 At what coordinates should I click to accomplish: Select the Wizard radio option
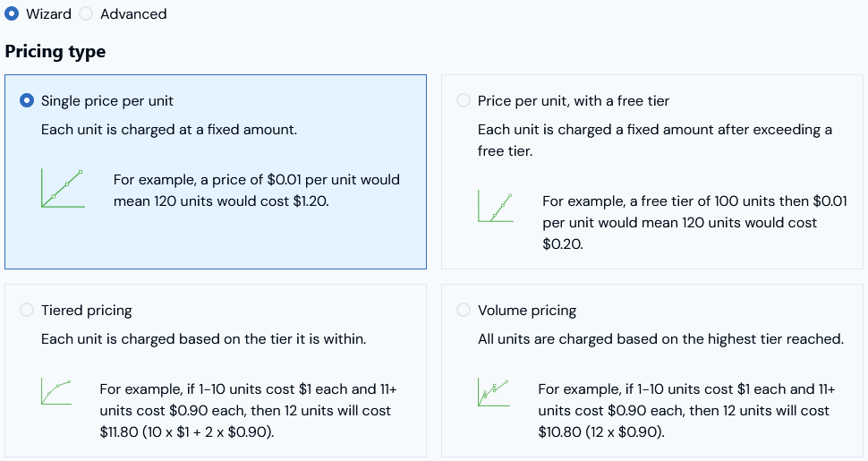click(12, 13)
